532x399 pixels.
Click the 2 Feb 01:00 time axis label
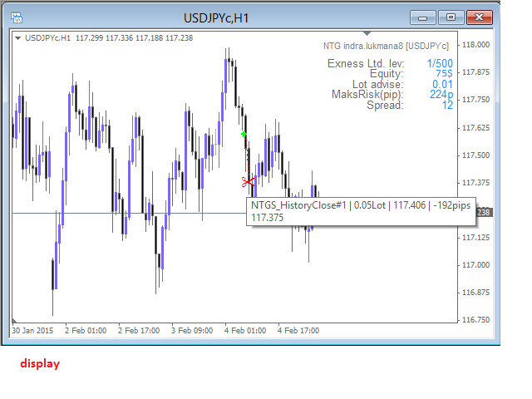click(86, 331)
